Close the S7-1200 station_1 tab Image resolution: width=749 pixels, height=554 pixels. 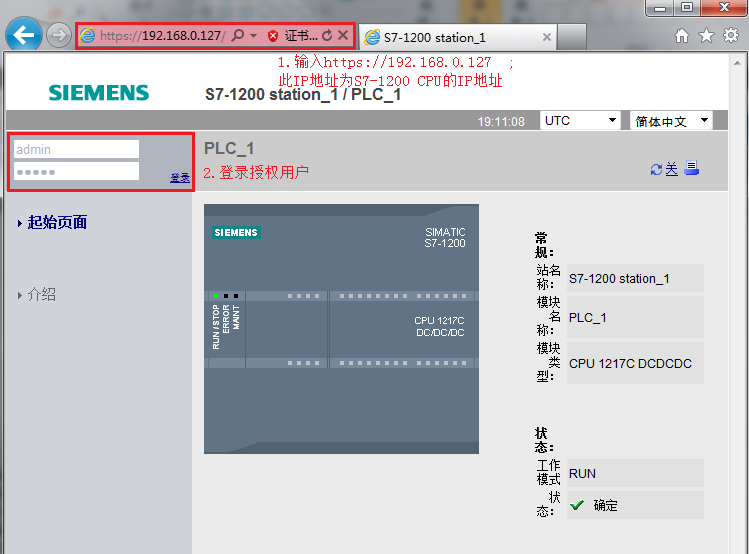(547, 37)
